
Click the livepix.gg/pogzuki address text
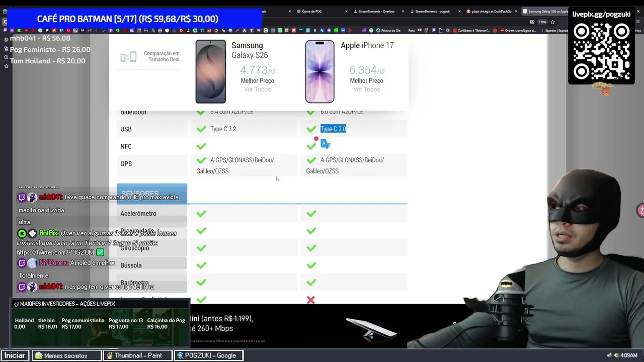pyautogui.click(x=601, y=14)
